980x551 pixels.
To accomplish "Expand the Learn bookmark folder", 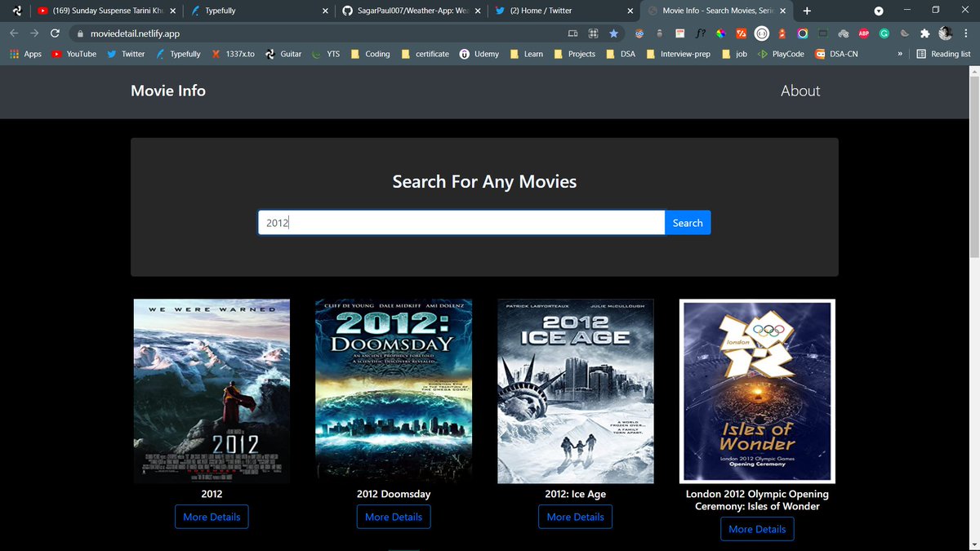I will (526, 54).
